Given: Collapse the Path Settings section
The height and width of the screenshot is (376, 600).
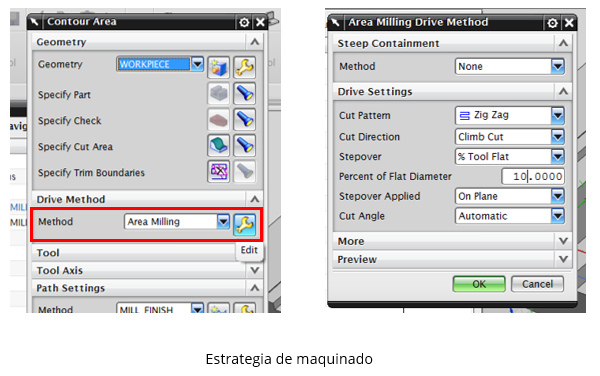Looking at the screenshot, I should click(254, 288).
